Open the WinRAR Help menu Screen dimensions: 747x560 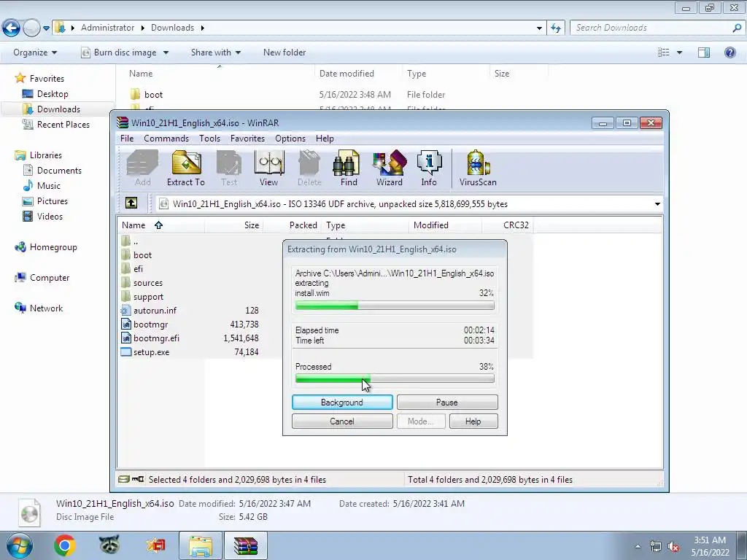325,139
